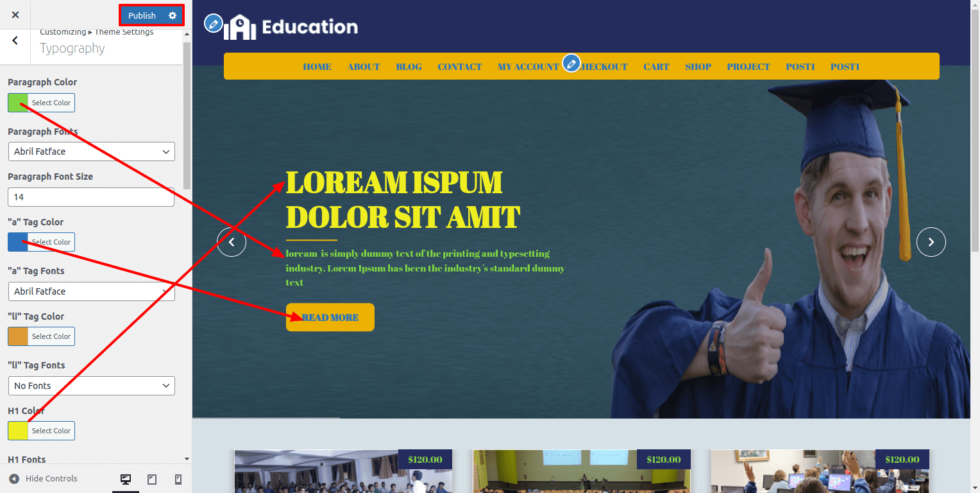Open the Paragraph Fonts dropdown
The width and height of the screenshot is (980, 493).
click(x=91, y=151)
